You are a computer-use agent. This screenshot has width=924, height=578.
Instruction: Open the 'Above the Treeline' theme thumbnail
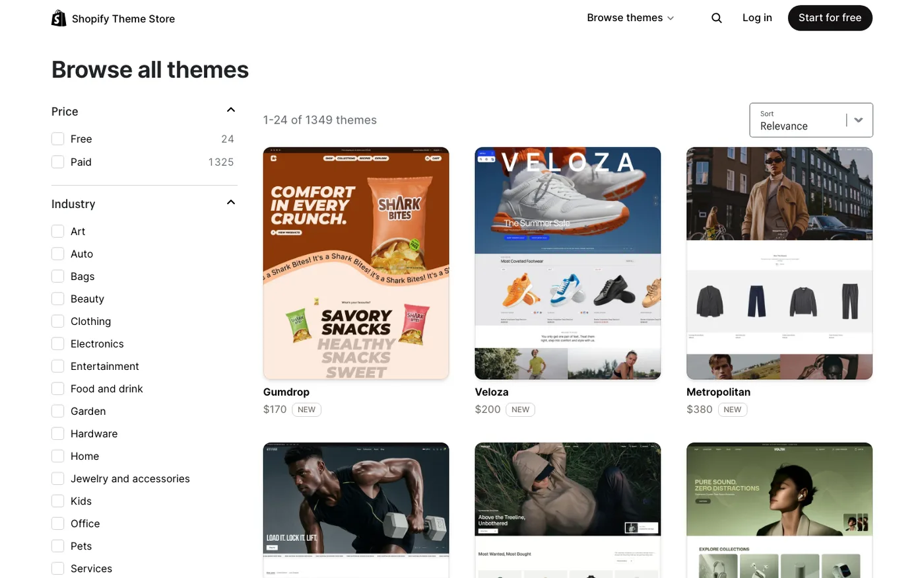point(568,510)
